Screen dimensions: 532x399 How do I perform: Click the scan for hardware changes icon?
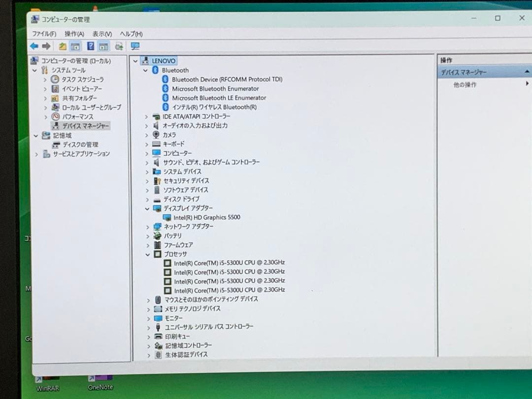(135, 46)
